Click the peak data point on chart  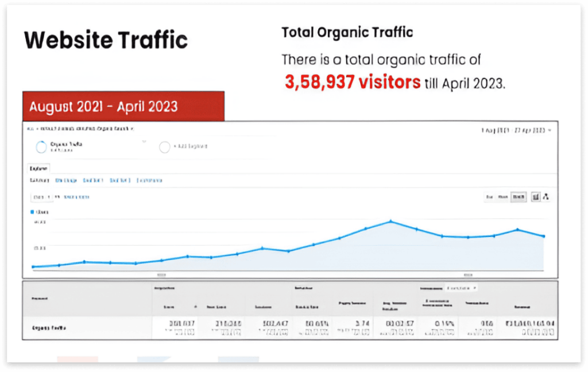click(390, 221)
